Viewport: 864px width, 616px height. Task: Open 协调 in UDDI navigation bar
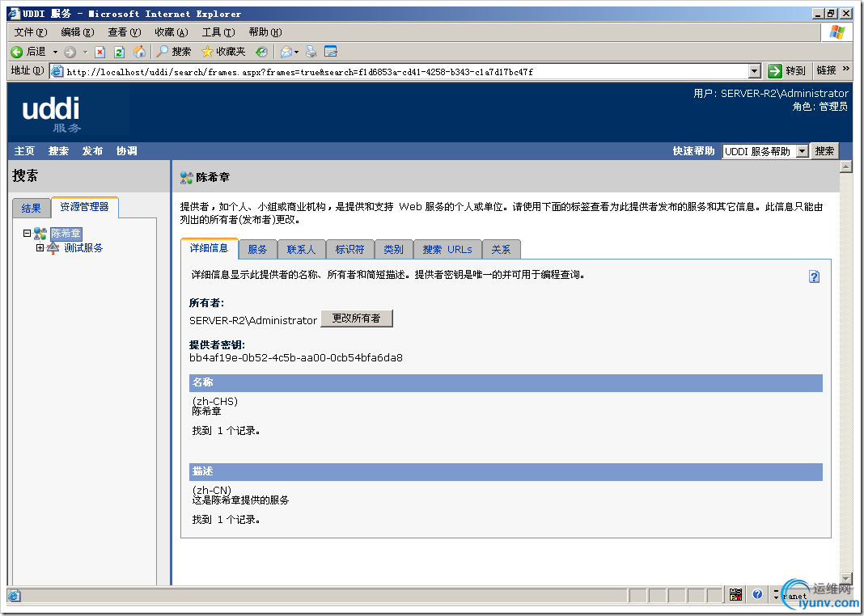tap(127, 151)
